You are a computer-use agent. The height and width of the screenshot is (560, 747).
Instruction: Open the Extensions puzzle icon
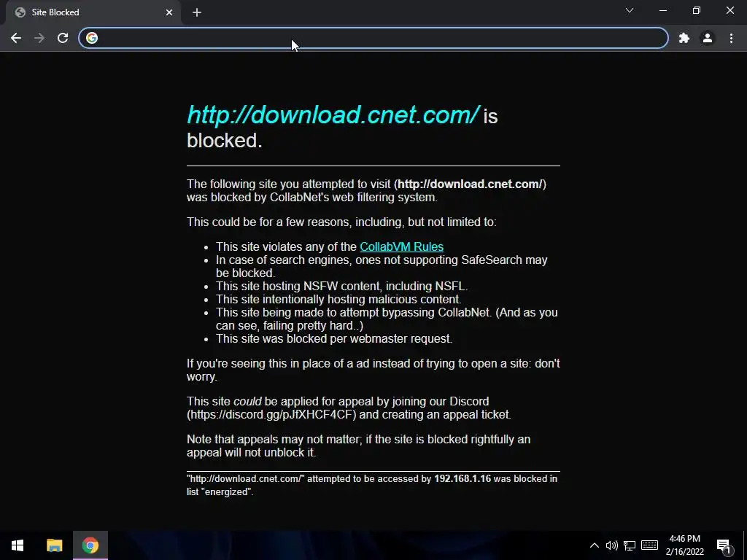pos(684,38)
